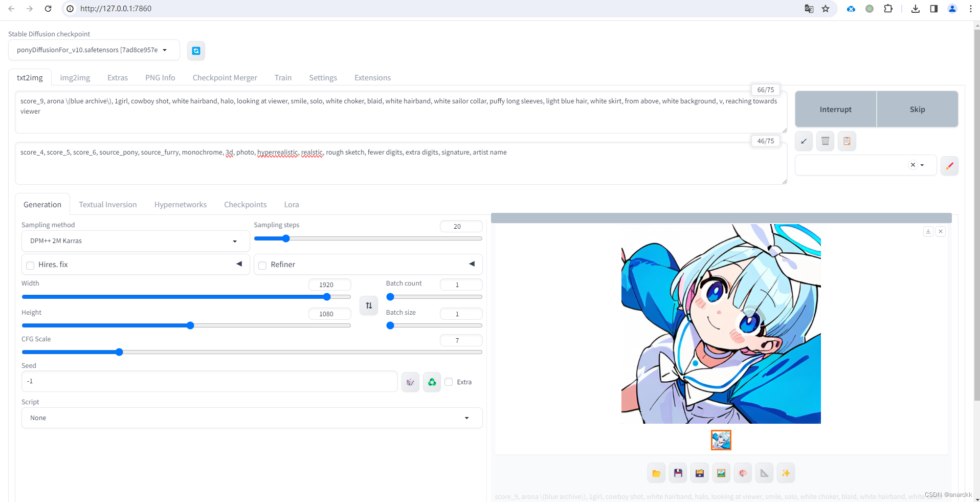980x502 pixels.
Task: Adjust the Width slider
Action: (x=186, y=297)
